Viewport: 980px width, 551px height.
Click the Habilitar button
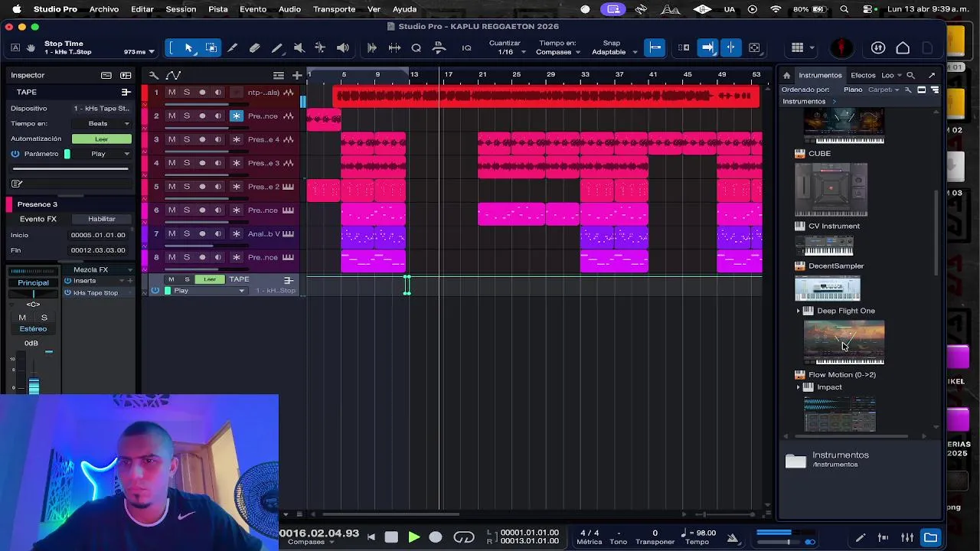[102, 219]
